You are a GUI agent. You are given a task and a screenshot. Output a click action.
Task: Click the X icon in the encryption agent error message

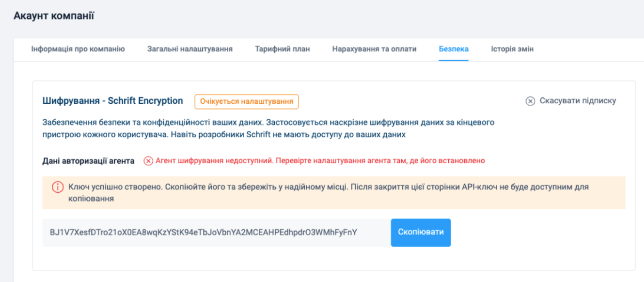coord(149,160)
